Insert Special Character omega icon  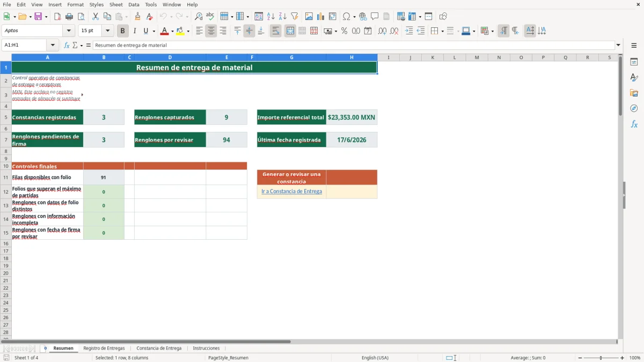click(x=347, y=17)
